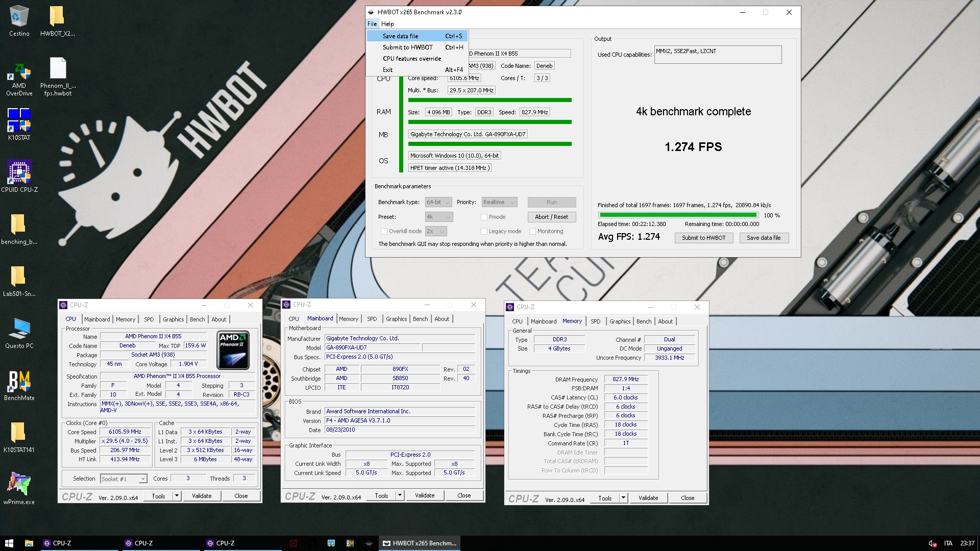Open the Priority Realtime dropdown

499,202
